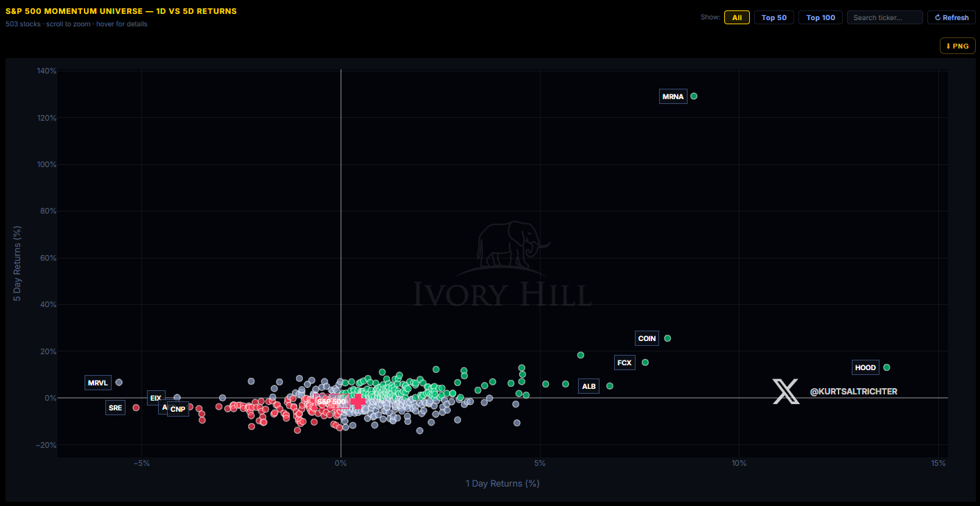Click the chart title S&P 500 Momentum Universe
Screen dimensions: 980x506
pos(121,11)
